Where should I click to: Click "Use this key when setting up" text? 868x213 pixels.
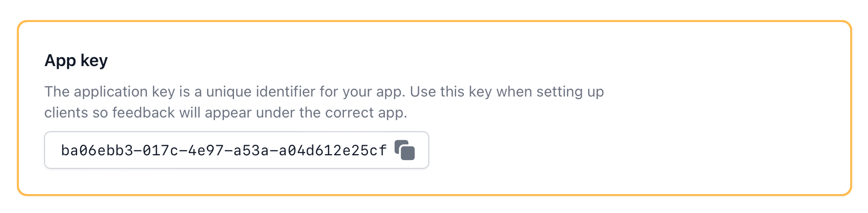tap(507, 92)
